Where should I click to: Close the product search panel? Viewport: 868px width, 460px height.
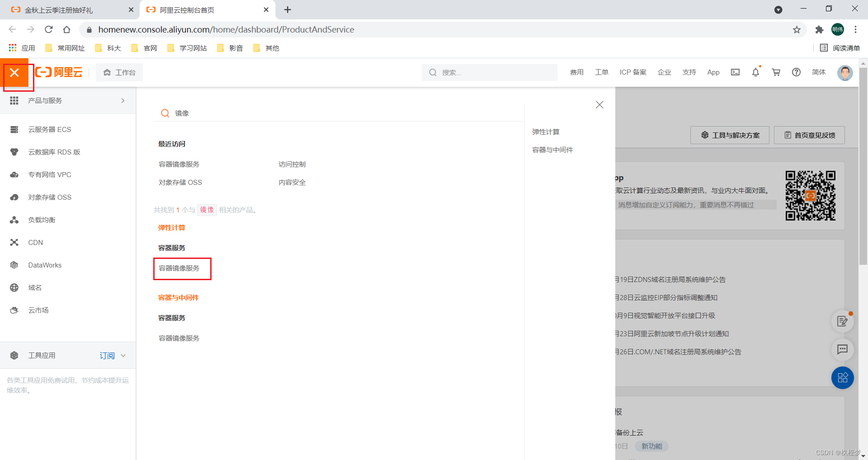pyautogui.click(x=599, y=104)
